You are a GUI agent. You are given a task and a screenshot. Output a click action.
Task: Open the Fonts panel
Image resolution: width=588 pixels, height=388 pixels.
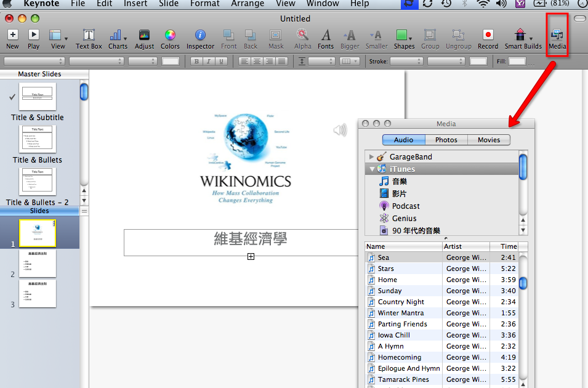326,39
